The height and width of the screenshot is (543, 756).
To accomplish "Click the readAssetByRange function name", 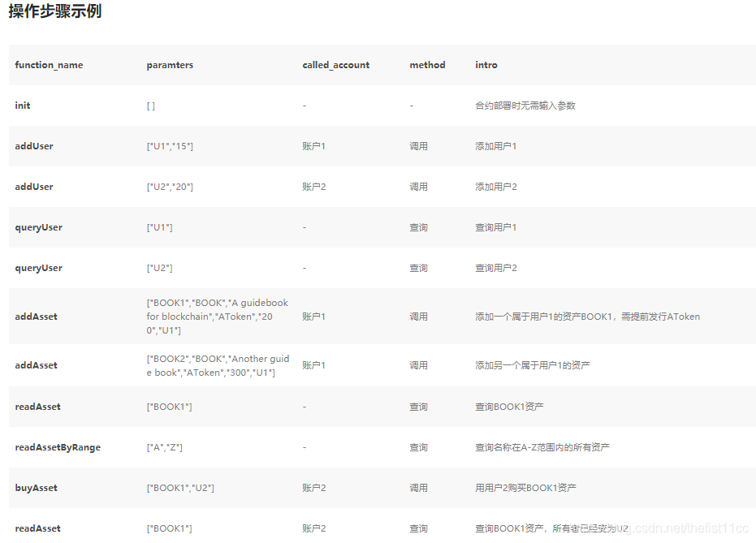I will coord(58,447).
